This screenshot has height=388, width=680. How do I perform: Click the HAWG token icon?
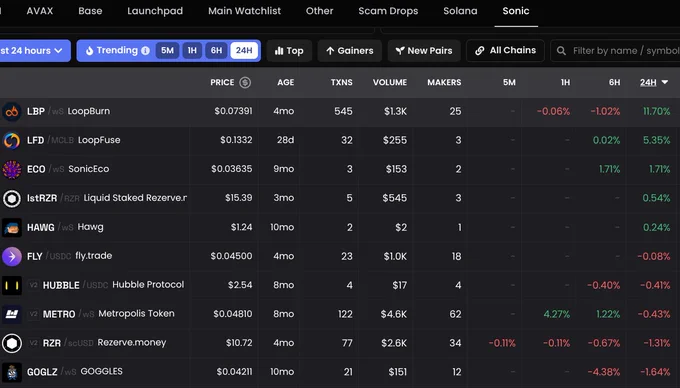pos(12,228)
